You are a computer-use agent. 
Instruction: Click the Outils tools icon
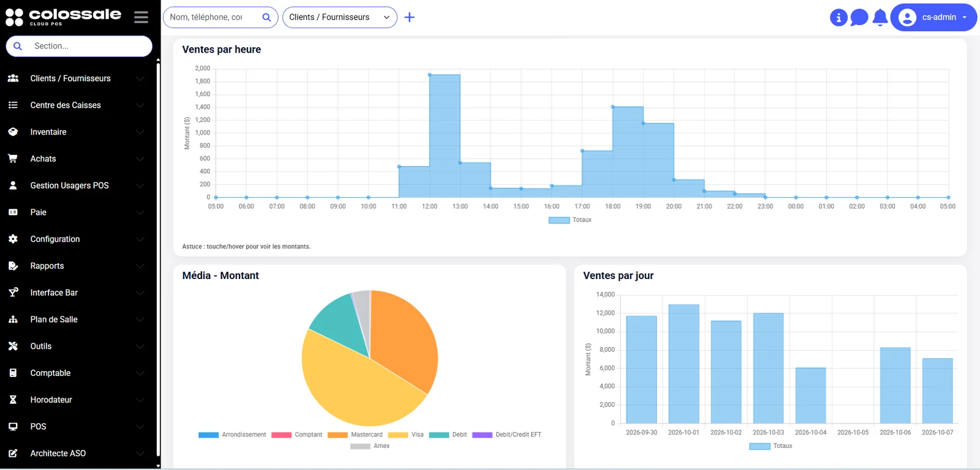13,346
